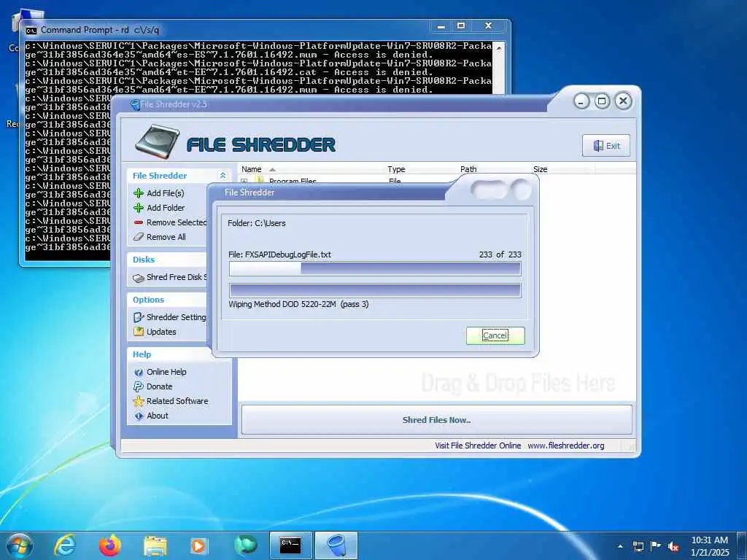The image size is (747, 560).
Task: Click 'File: FXSAPIDebugLogFile.txt' label
Action: click(279, 254)
